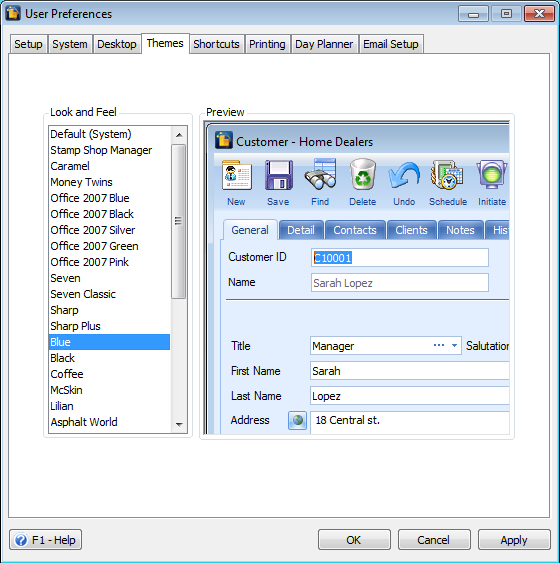Click the theme list scrollbar thumb
Image resolution: width=560 pixels, height=563 pixels.
coord(178,221)
